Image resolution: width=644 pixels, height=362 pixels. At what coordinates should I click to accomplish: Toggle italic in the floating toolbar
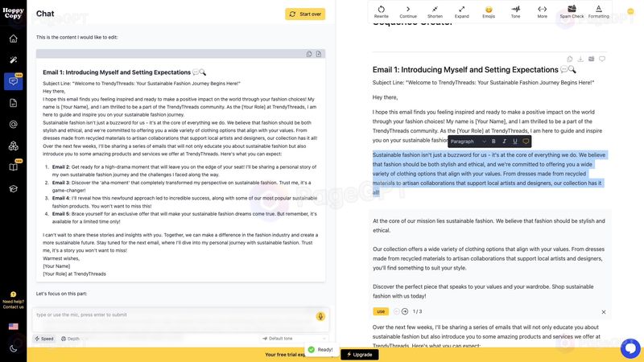coord(504,142)
